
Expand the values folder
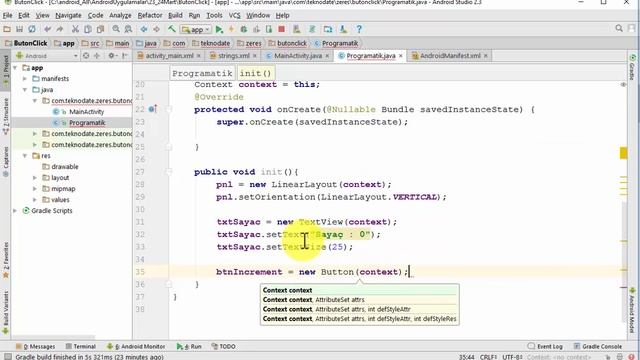(35, 200)
